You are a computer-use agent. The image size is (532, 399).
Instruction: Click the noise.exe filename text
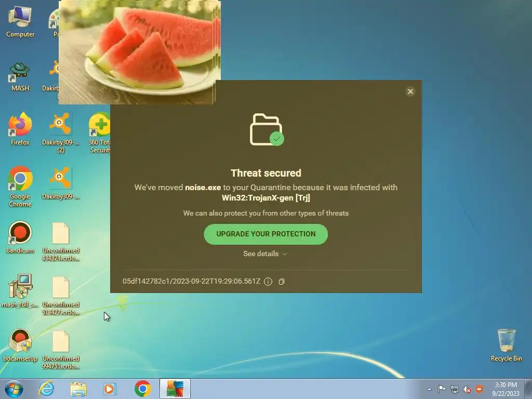click(203, 187)
